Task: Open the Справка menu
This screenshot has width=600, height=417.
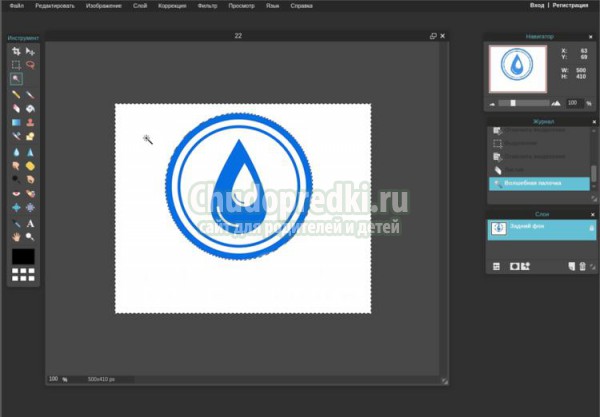Action: (302, 6)
